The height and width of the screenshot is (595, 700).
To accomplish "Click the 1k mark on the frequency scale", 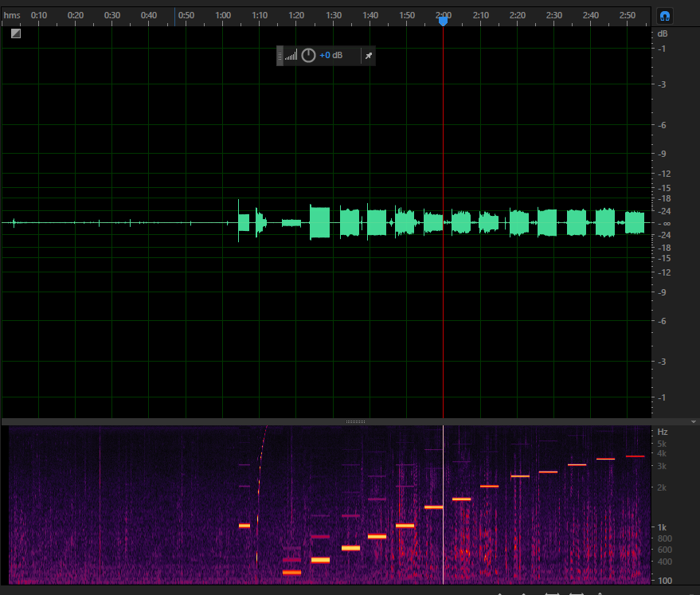I will point(662,527).
